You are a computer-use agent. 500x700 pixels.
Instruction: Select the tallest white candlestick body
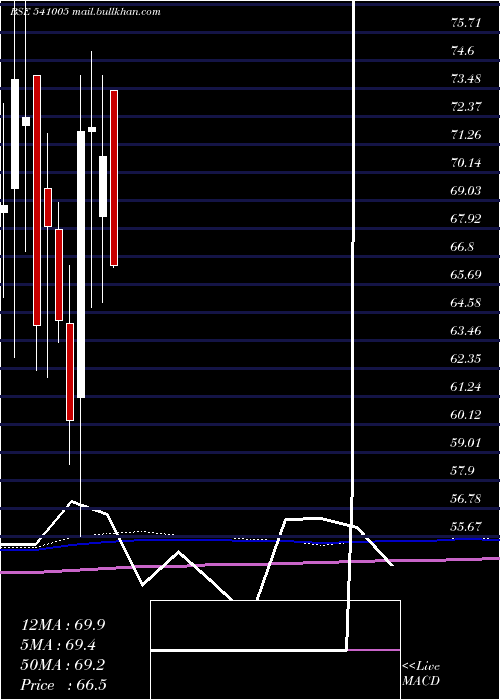click(81, 264)
